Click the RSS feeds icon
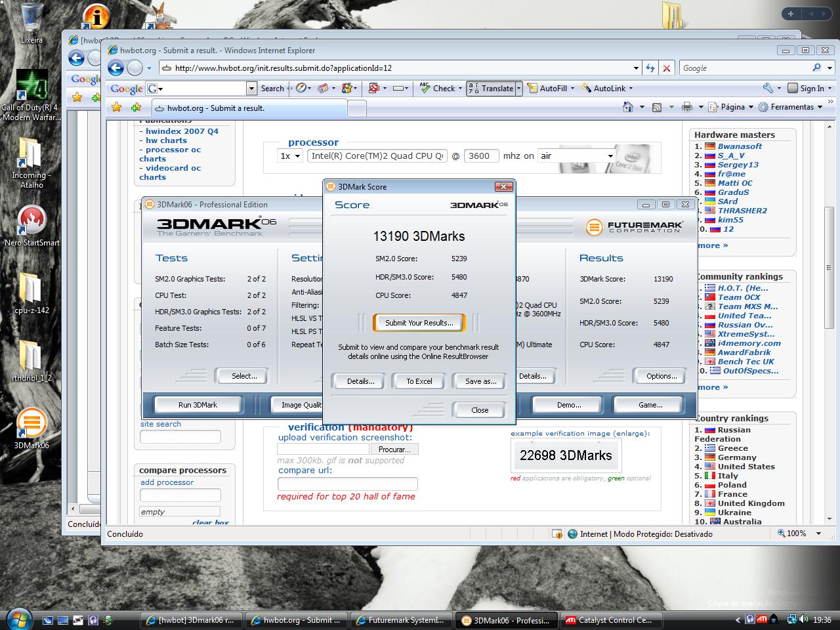840x630 pixels. point(656,107)
